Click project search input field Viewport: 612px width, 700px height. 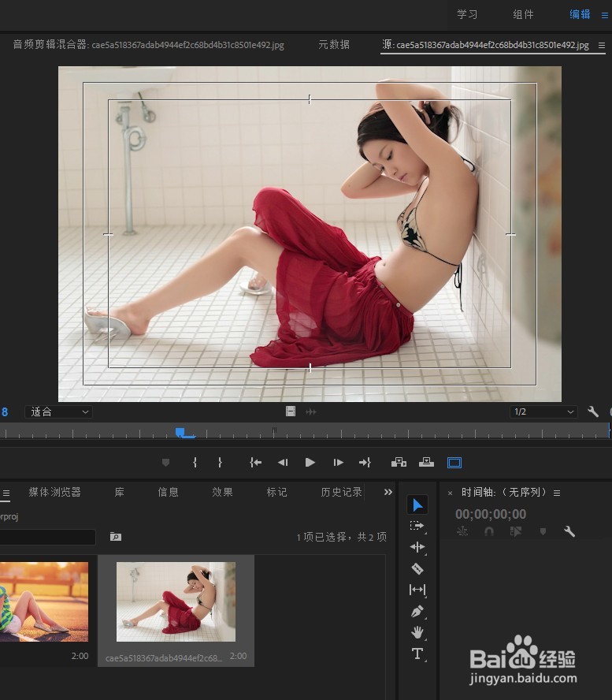tap(46, 537)
